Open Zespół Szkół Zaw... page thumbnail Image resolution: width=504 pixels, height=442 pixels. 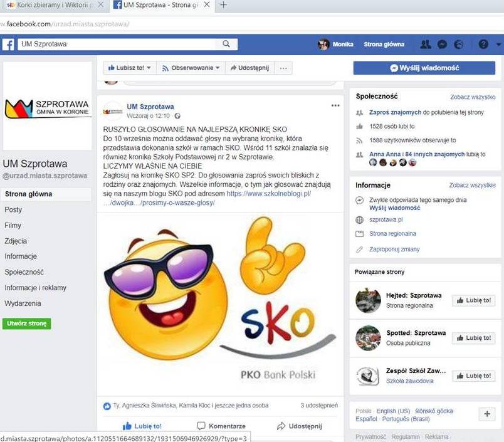click(368, 376)
